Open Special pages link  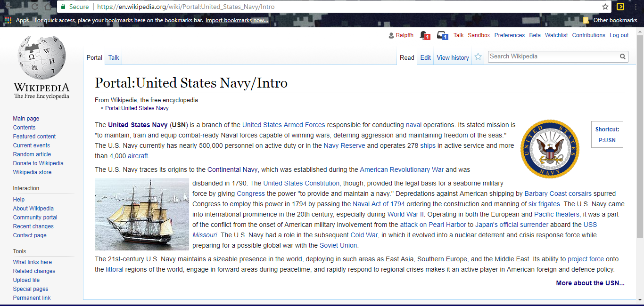pos(31,289)
